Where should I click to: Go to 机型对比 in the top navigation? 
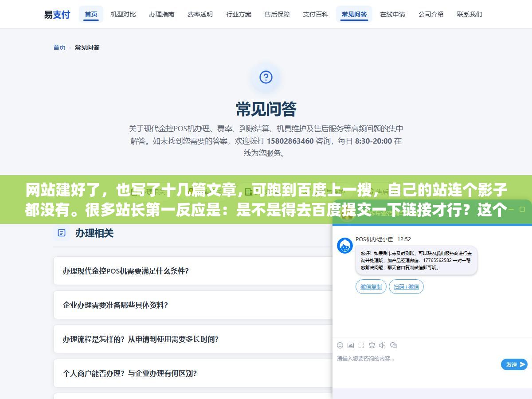(x=123, y=14)
